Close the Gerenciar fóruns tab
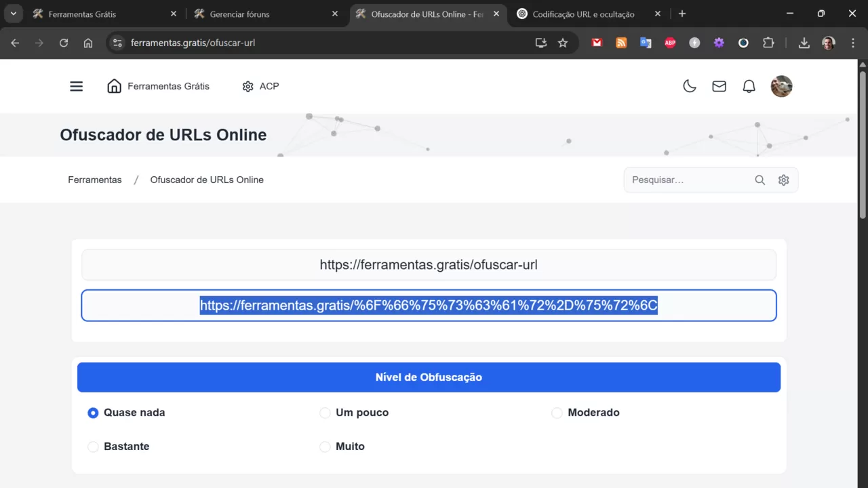This screenshot has width=868, height=488. click(x=335, y=14)
